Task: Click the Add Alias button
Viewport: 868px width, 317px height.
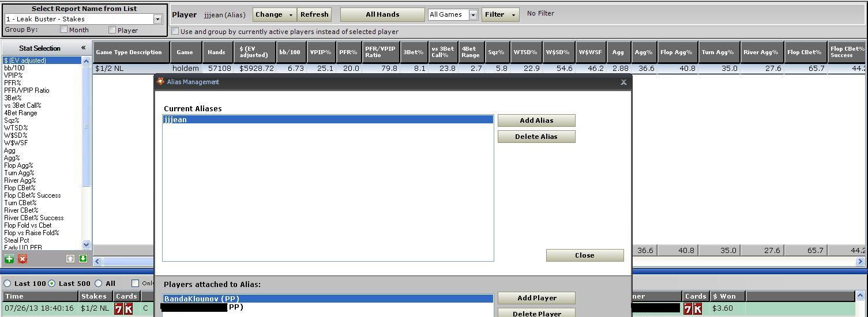Action: (x=536, y=120)
